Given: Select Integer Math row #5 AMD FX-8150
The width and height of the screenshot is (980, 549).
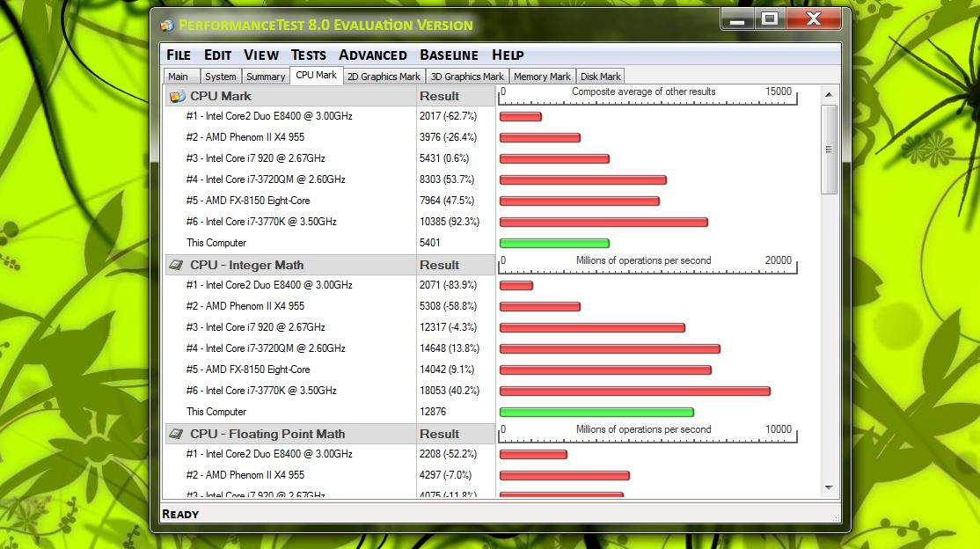Looking at the screenshot, I should click(x=248, y=370).
